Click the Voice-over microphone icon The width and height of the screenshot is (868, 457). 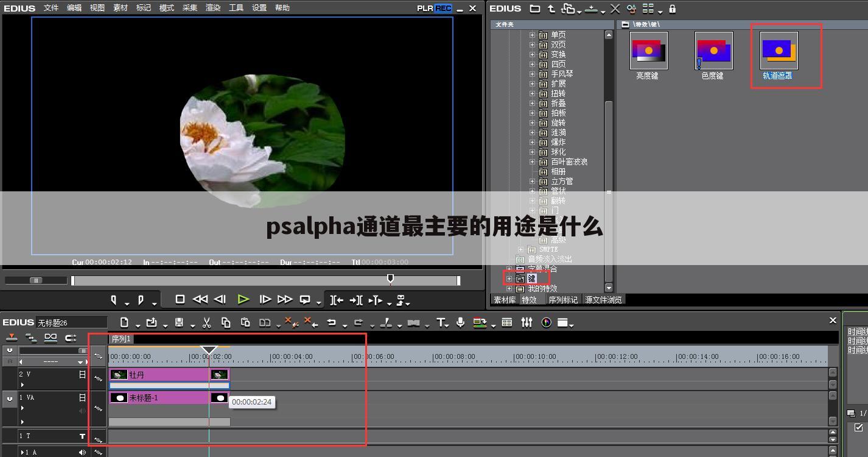point(461,322)
